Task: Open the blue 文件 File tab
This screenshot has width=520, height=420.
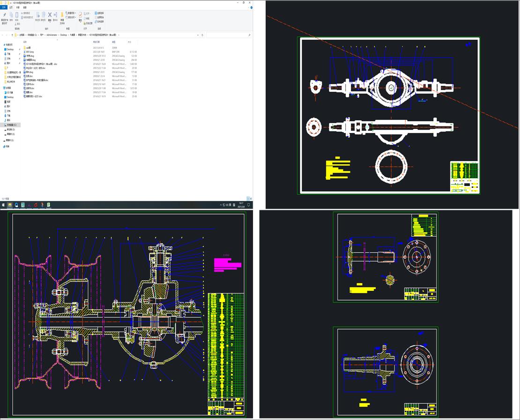Action: [x=4, y=7]
